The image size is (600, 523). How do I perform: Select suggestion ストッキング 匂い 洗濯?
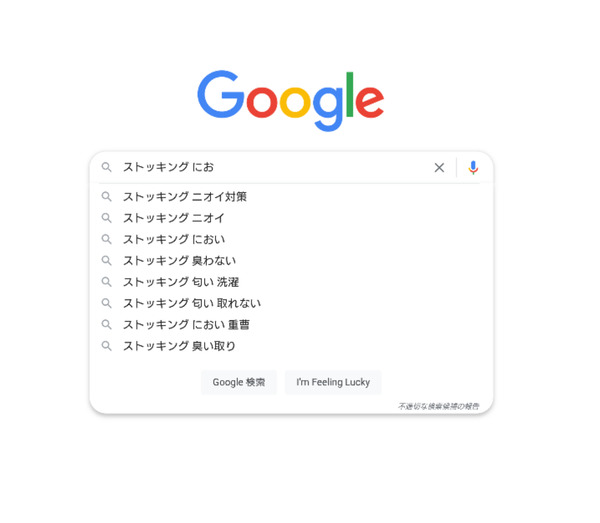[291, 282]
